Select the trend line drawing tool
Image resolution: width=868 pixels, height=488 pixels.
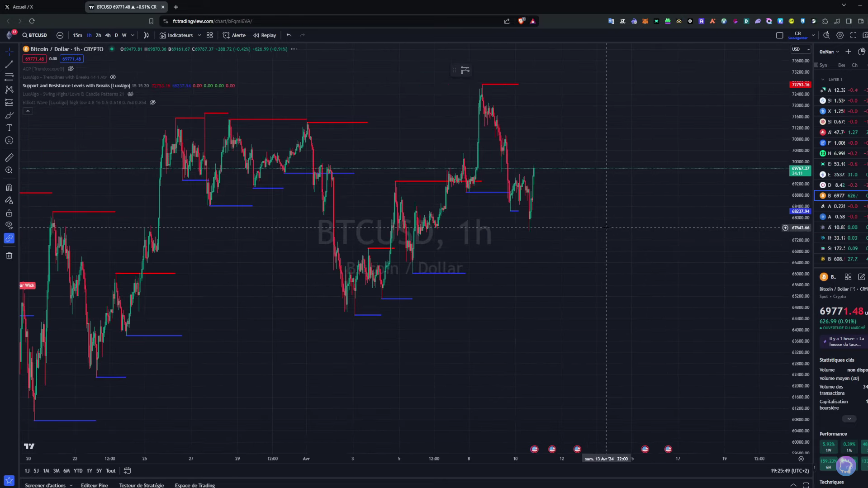(9, 64)
